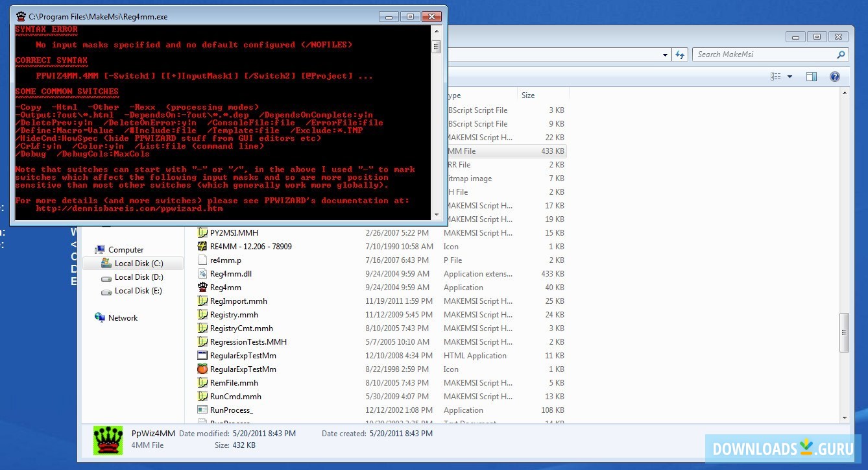Select the RunCmd.mmh script icon
This screenshot has width=868, height=470.
pyautogui.click(x=202, y=397)
